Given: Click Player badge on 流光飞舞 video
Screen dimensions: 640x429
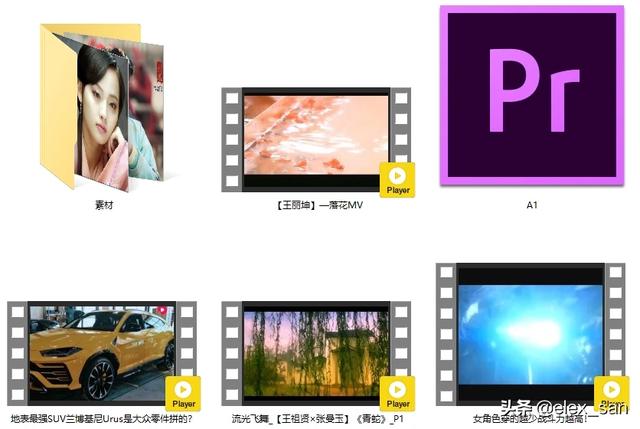Looking at the screenshot, I should point(398,392).
